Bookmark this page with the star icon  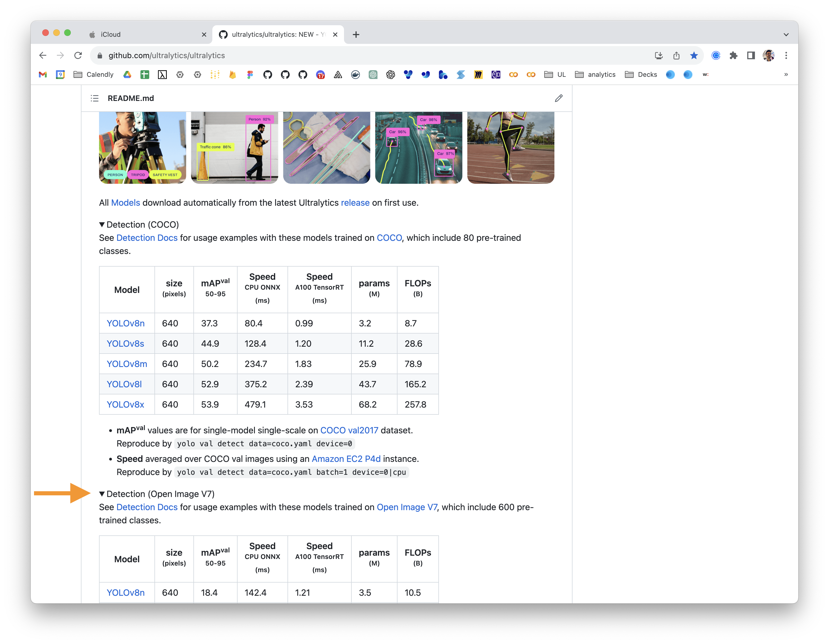[x=694, y=55]
